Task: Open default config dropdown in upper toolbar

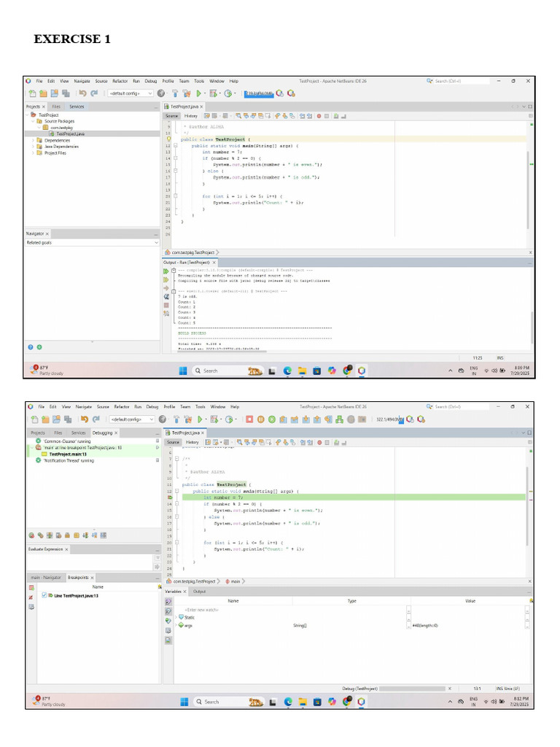Action: pyautogui.click(x=131, y=93)
